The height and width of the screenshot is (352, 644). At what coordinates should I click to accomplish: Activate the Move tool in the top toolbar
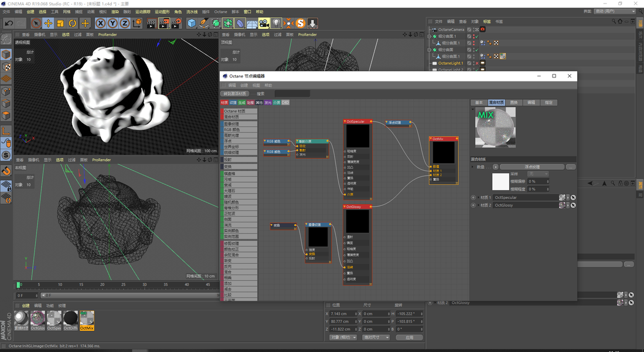tap(48, 23)
